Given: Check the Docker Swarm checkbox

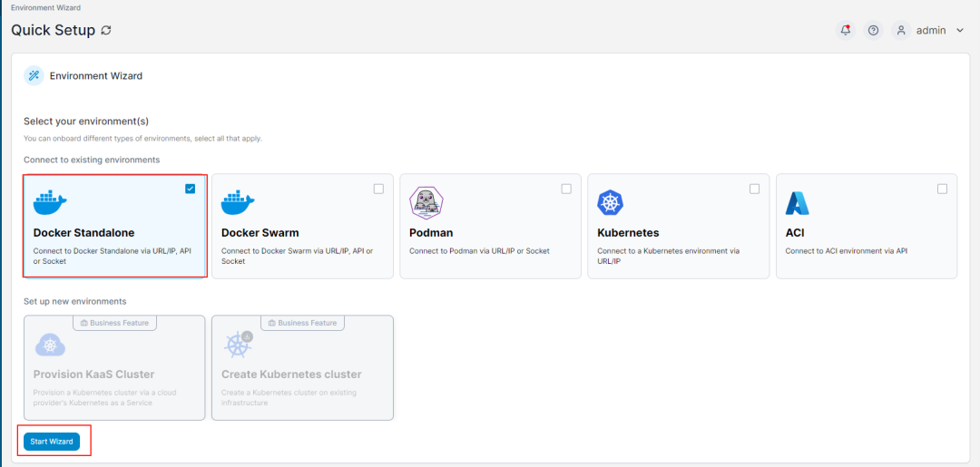Looking at the screenshot, I should tap(378, 189).
